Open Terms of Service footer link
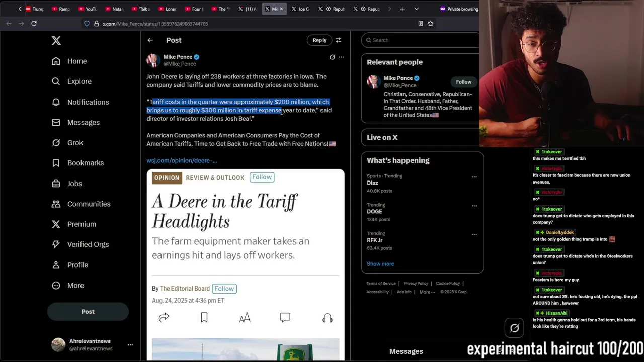This screenshot has width=644, height=362. point(381,284)
